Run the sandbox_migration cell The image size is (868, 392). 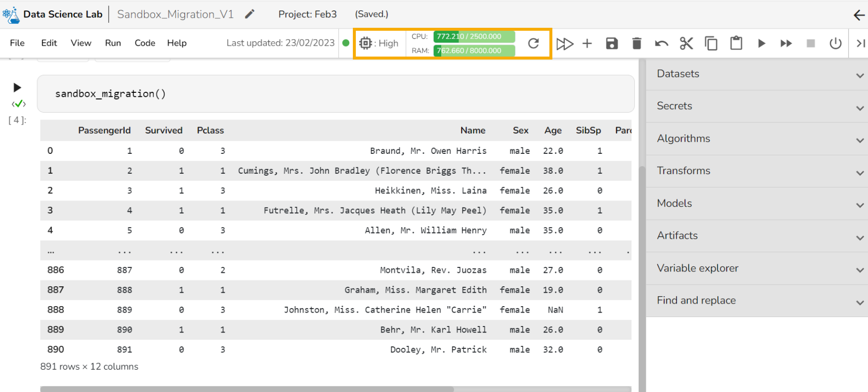[x=17, y=88]
